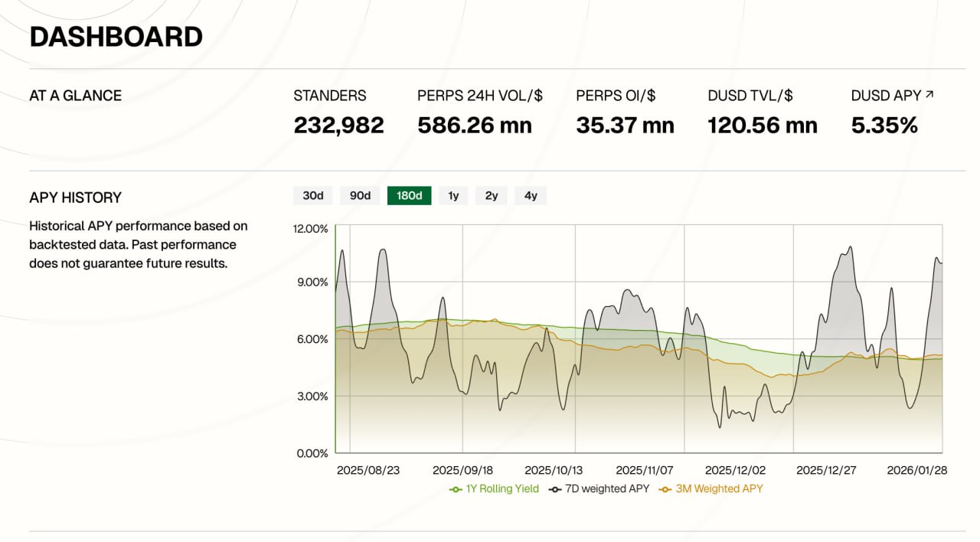Click the 2025/12/02 date on chart axis
The width and height of the screenshot is (980, 542).
[x=735, y=470]
